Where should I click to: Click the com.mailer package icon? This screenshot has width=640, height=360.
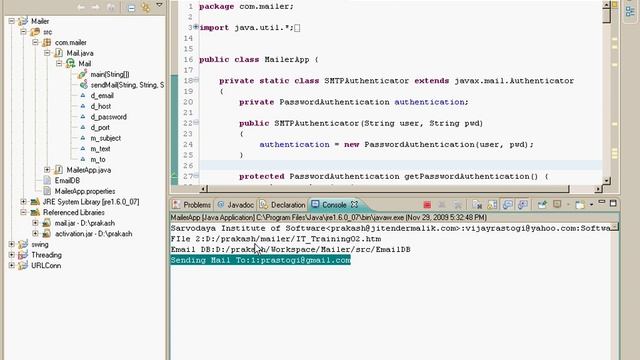47,42
